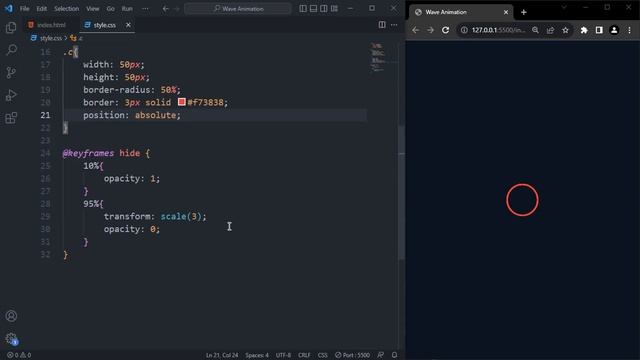Open editor More Actions menu
Screen dimensions: 640x360
(394, 25)
